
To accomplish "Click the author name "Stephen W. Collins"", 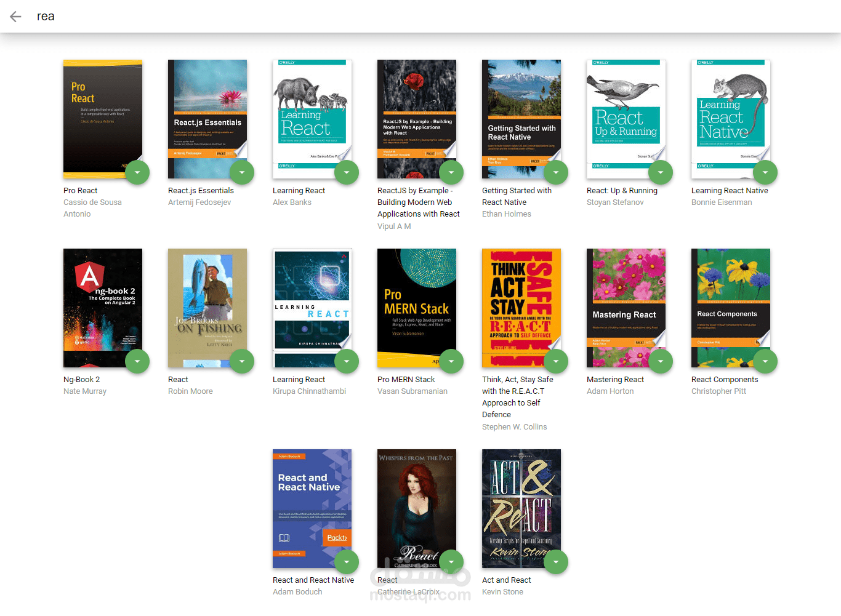I will pos(514,427).
